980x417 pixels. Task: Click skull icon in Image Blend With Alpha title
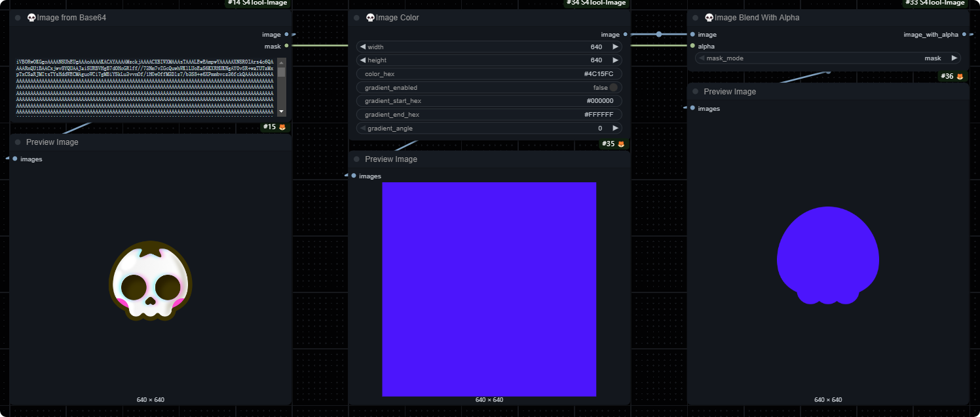pyautogui.click(x=709, y=18)
